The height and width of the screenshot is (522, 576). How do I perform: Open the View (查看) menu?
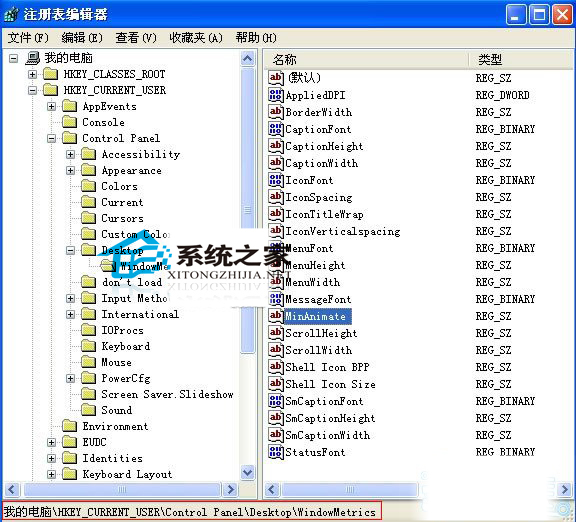point(136,37)
